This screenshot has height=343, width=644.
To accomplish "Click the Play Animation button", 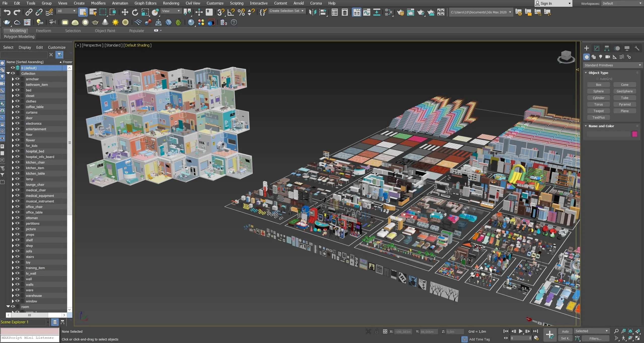I will tap(520, 331).
